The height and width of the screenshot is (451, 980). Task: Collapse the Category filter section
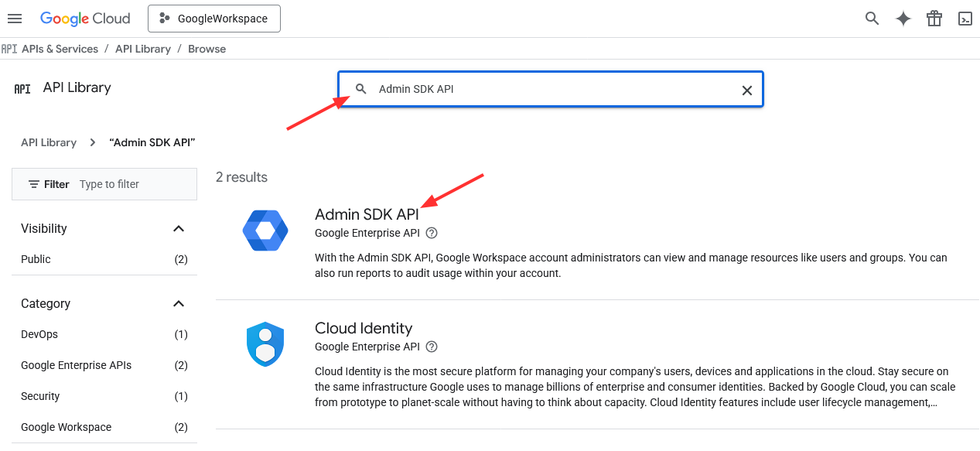click(x=179, y=303)
